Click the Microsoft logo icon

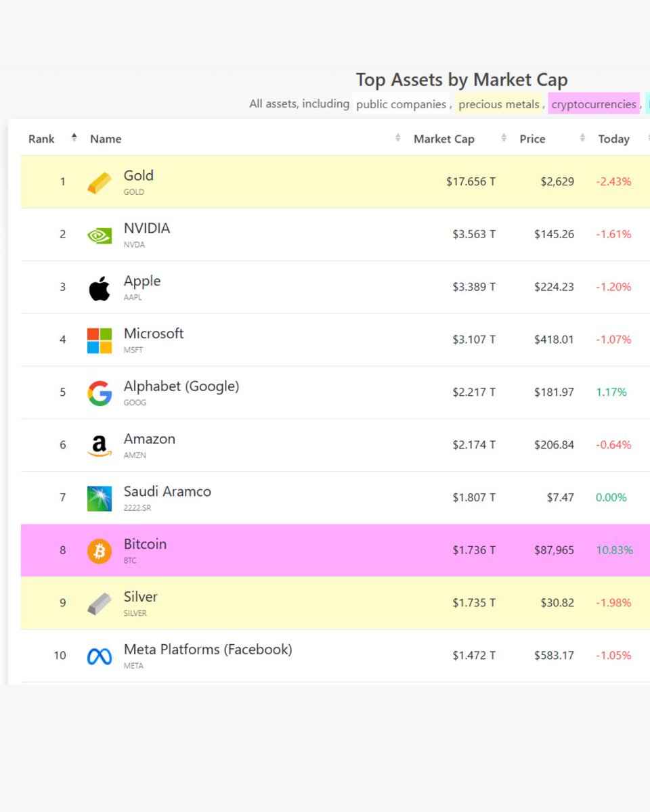[100, 340]
